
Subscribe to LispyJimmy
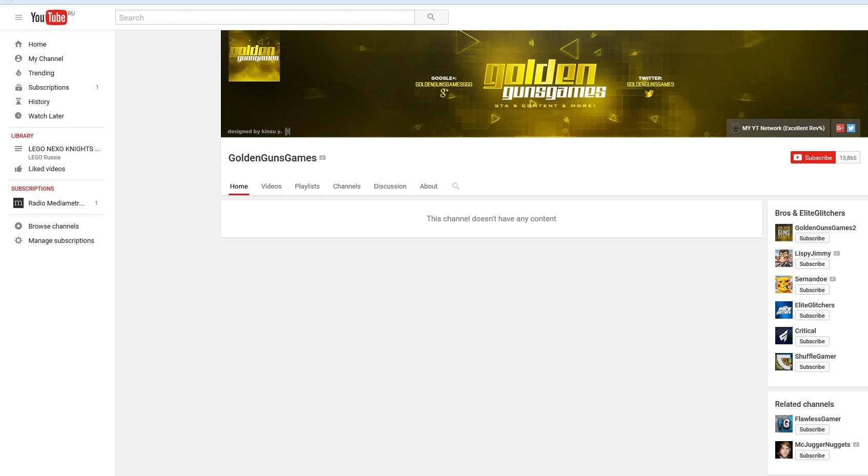point(812,264)
